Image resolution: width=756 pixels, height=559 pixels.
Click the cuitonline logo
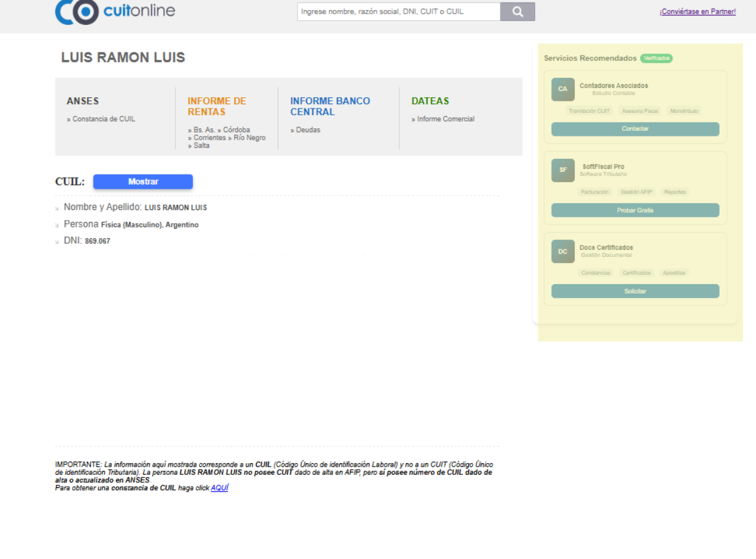115,12
